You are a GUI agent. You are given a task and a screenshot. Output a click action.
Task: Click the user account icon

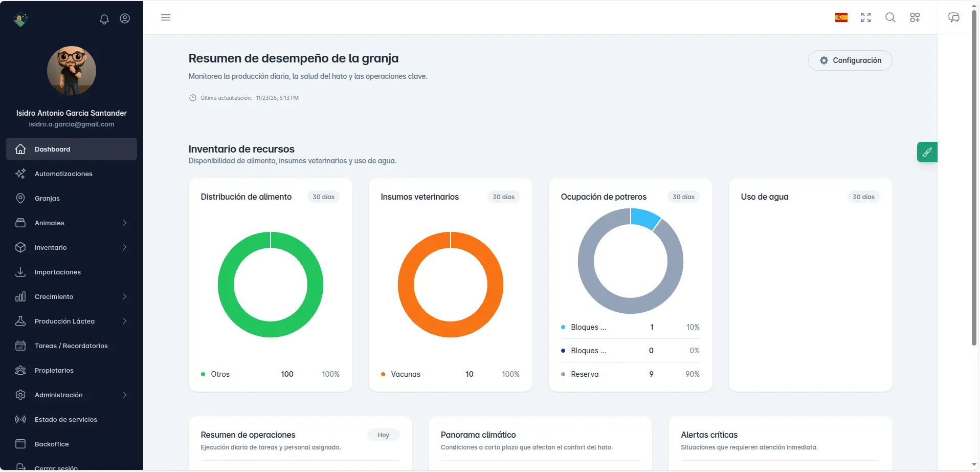pyautogui.click(x=125, y=19)
